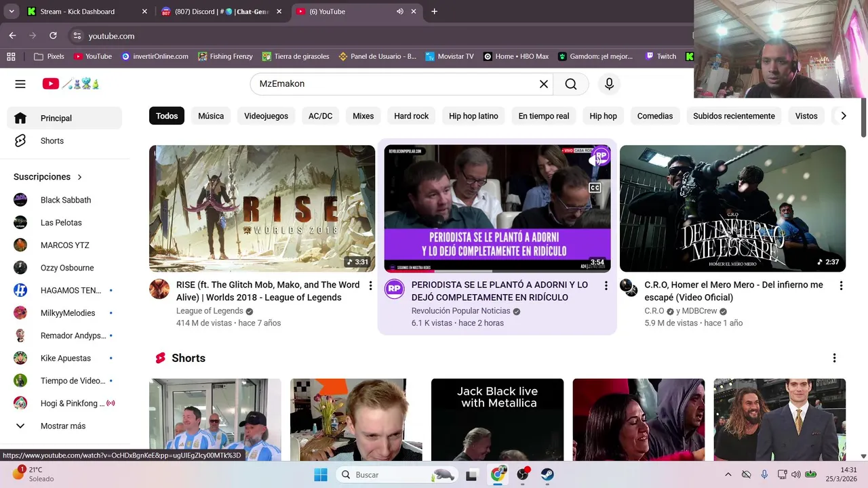Select the Videojuegos filter chip
Viewport: 868px width, 488px height.
[x=266, y=116]
